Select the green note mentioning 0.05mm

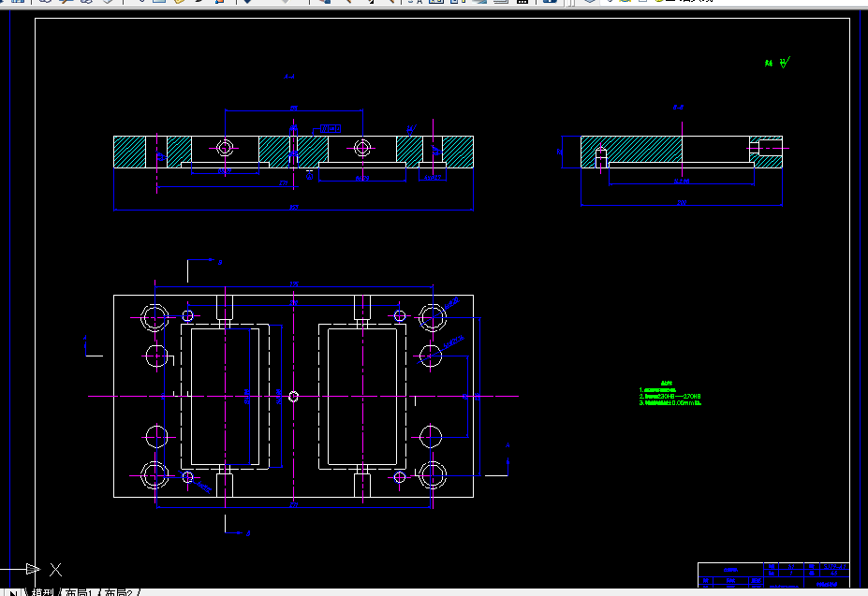coord(669,403)
